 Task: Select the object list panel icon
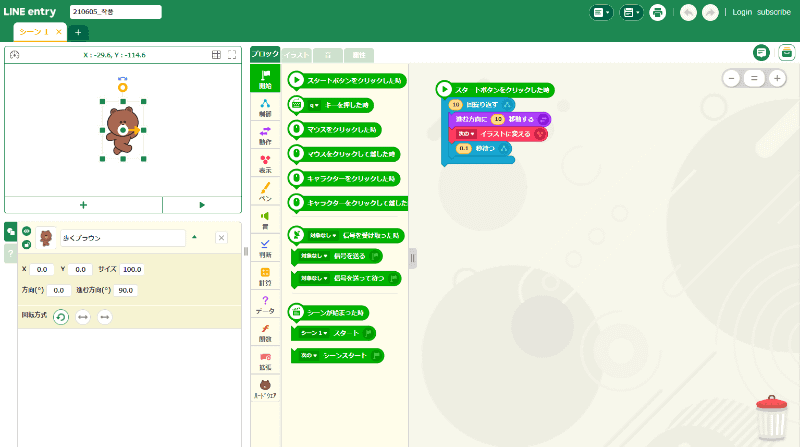click(x=10, y=231)
